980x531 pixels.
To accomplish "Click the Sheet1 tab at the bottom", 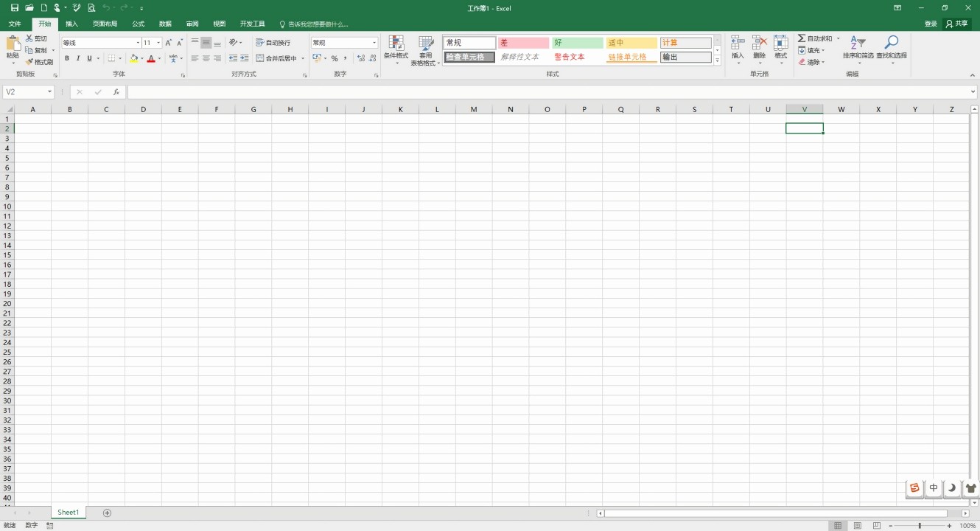I will tap(68, 512).
